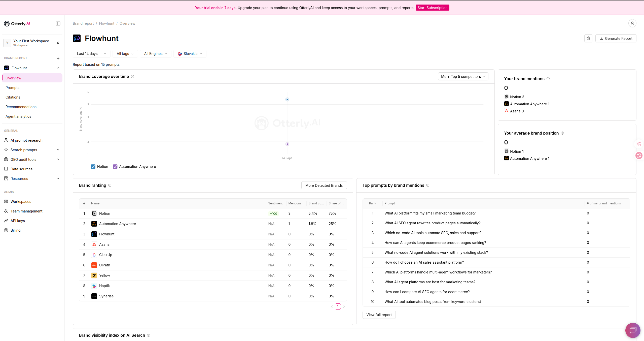
Task: Open Team management
Action: click(32, 211)
